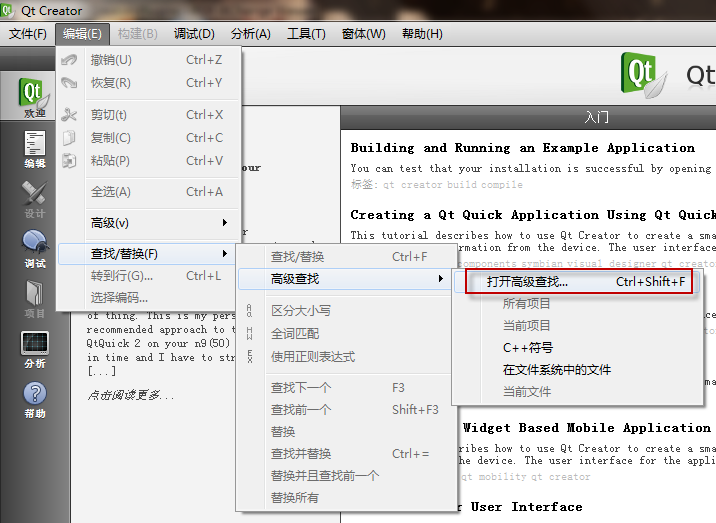Select 当前文件 search scope
This screenshot has width=716, height=523.
click(x=577, y=391)
